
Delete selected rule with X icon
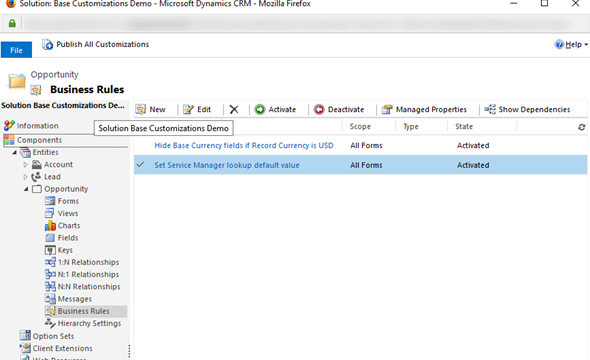click(x=234, y=109)
